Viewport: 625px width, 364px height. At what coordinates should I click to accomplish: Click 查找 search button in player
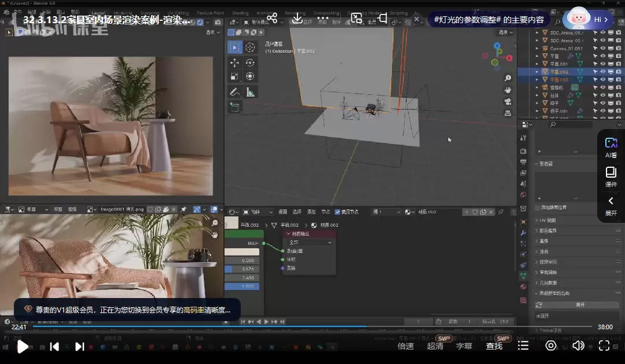pos(494,346)
